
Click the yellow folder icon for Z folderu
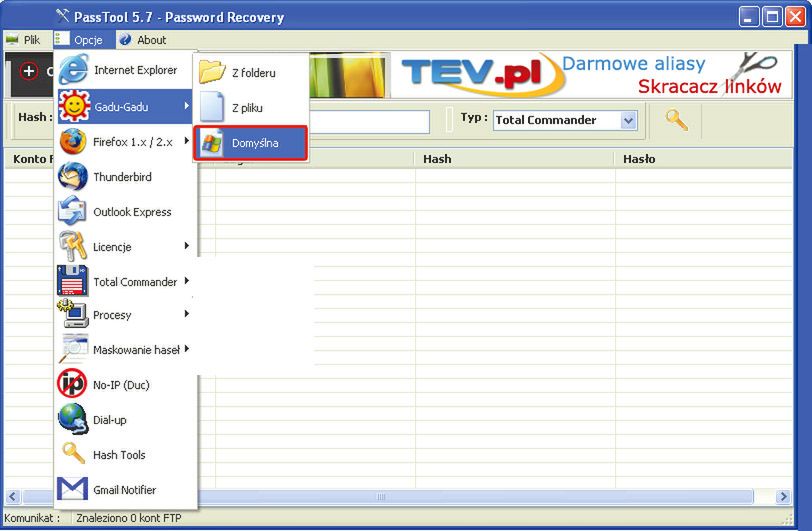[x=212, y=71]
